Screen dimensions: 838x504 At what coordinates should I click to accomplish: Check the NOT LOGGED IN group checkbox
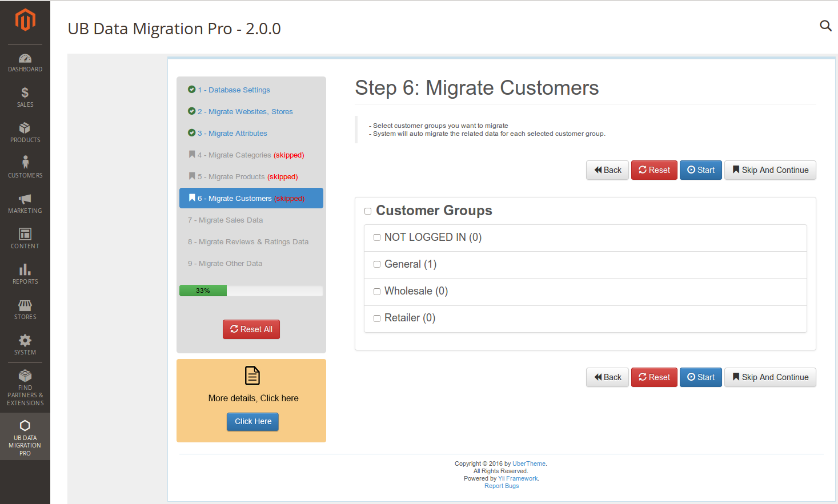(x=377, y=237)
